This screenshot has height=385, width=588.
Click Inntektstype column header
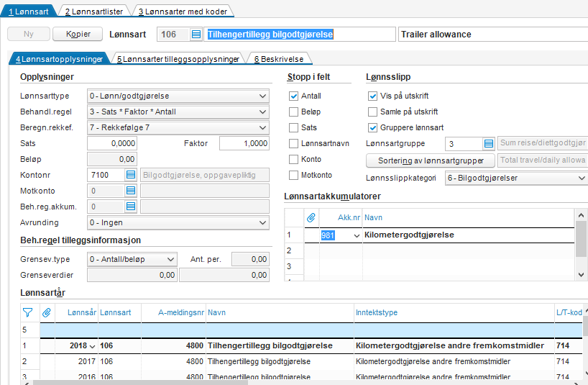(377, 312)
